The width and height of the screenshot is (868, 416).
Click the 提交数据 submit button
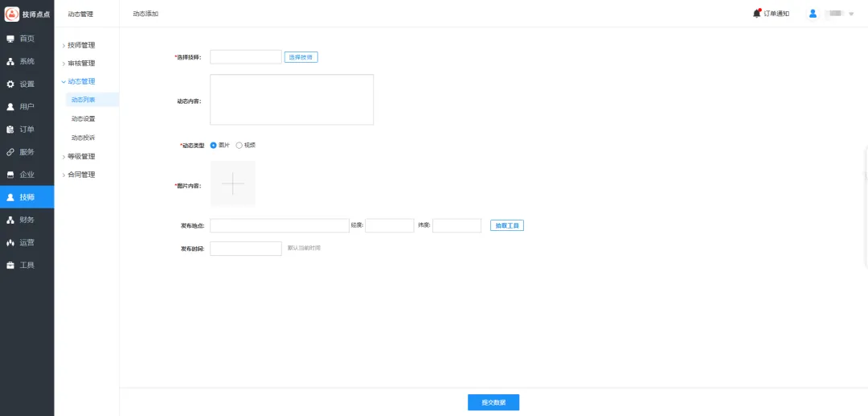(493, 402)
